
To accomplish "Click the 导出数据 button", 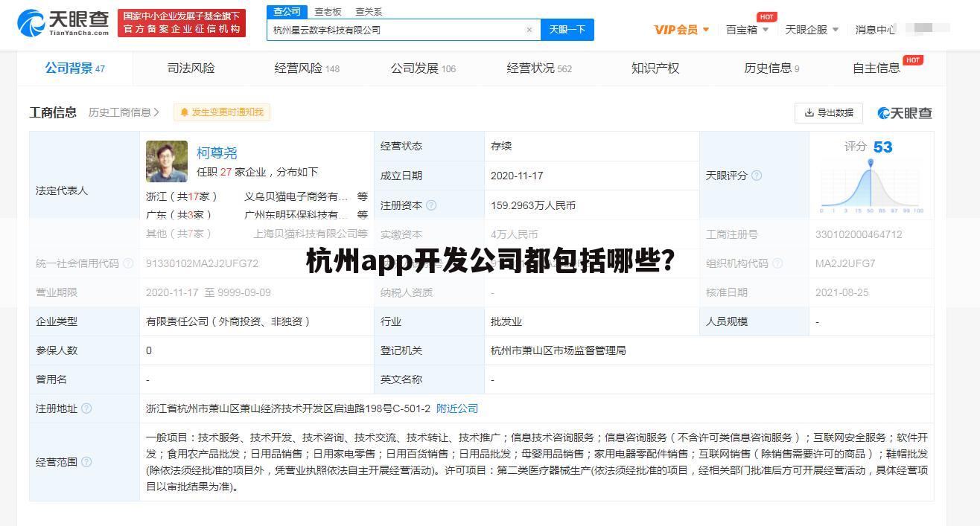I will click(829, 112).
